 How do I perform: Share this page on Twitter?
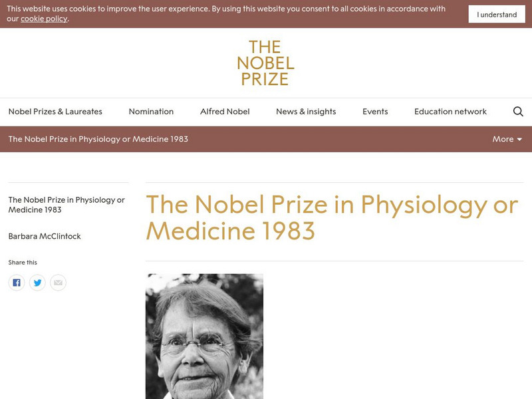37,283
